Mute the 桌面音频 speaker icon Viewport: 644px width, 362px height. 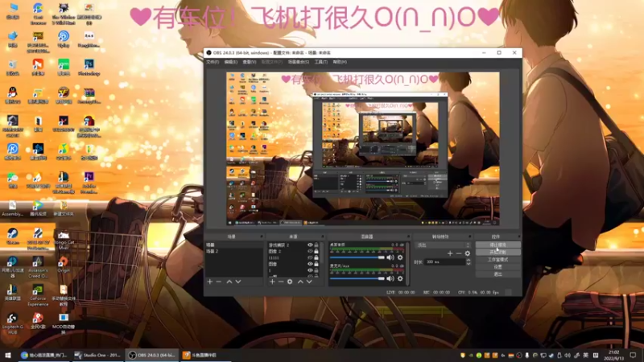(x=390, y=257)
